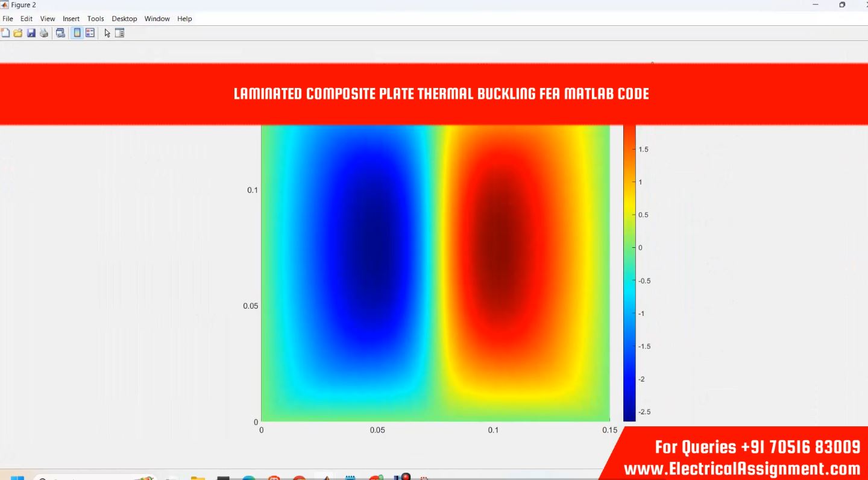This screenshot has width=868, height=480.
Task: Open the Property Inspector toolbar icon
Action: pyautogui.click(x=119, y=33)
